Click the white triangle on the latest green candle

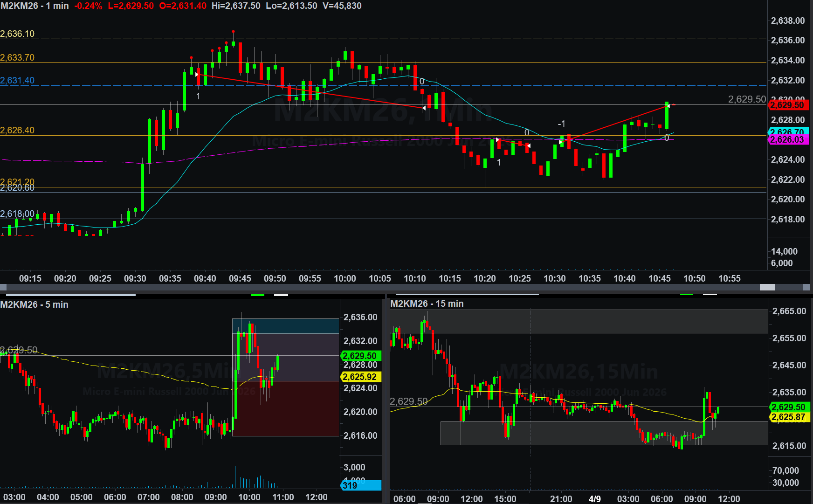click(668, 106)
